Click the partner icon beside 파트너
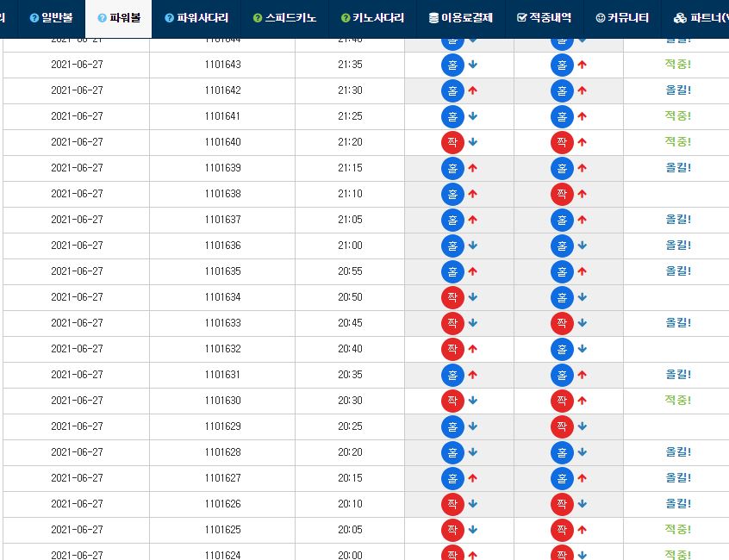The width and height of the screenshot is (729, 560). click(680, 18)
